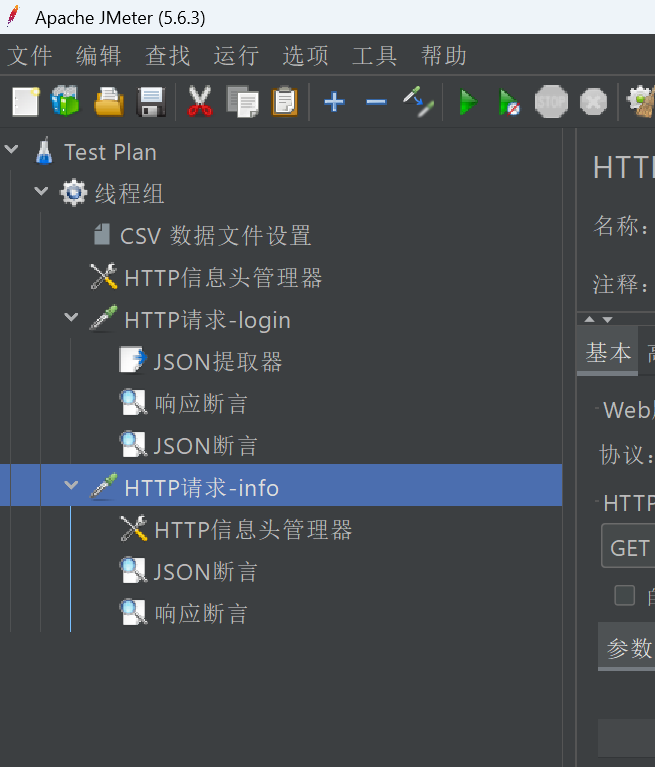Screen dimensions: 655x767
Task: Click the tools icon of HTTP信息头管理器 under info
Action: 134,528
